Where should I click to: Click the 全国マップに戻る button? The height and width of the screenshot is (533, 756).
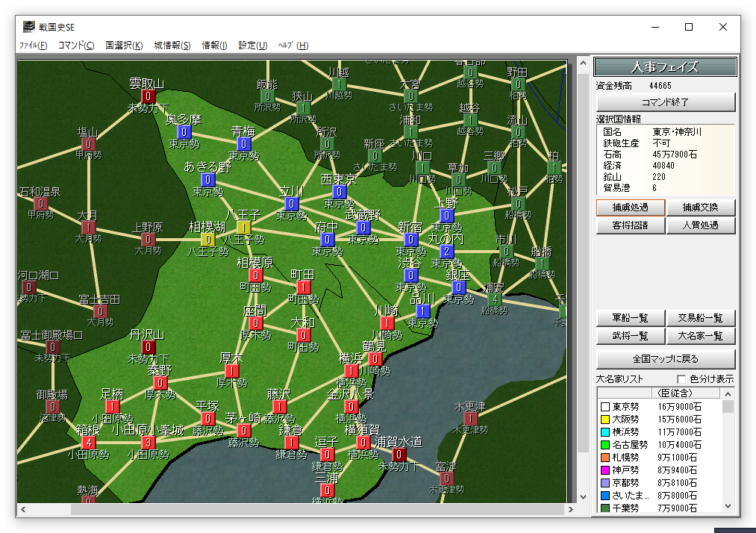tap(666, 358)
